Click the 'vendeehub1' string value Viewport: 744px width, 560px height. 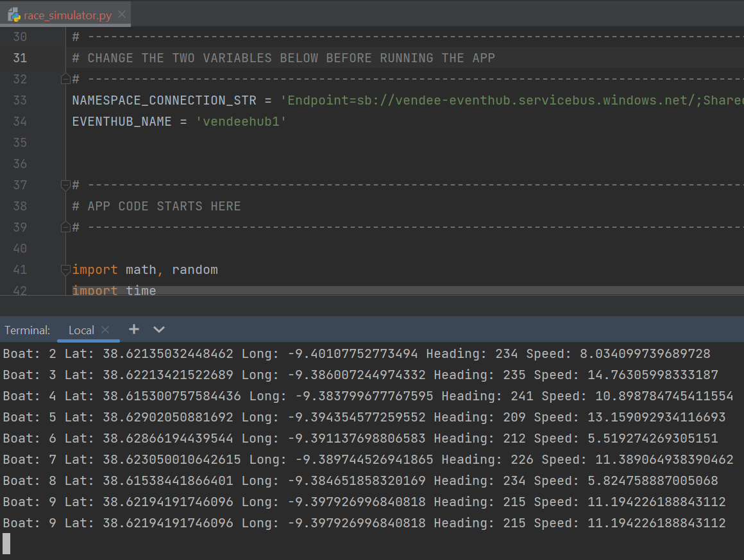[241, 121]
